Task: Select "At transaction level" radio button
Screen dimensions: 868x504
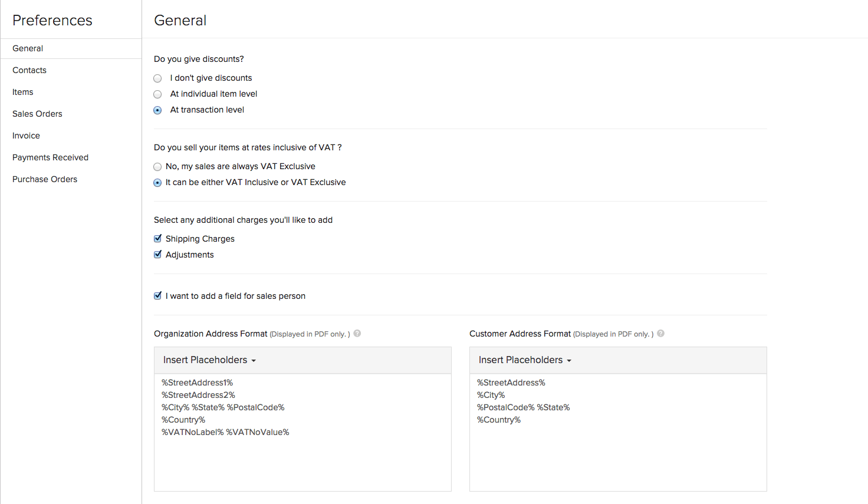Action: [x=157, y=110]
